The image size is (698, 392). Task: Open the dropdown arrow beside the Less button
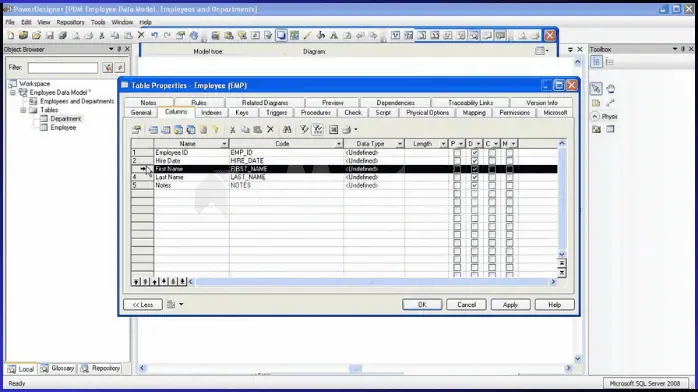point(181,304)
